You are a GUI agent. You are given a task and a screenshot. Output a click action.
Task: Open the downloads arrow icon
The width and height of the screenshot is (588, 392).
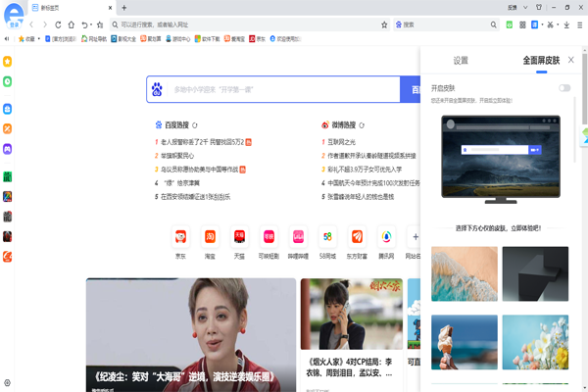(566, 24)
